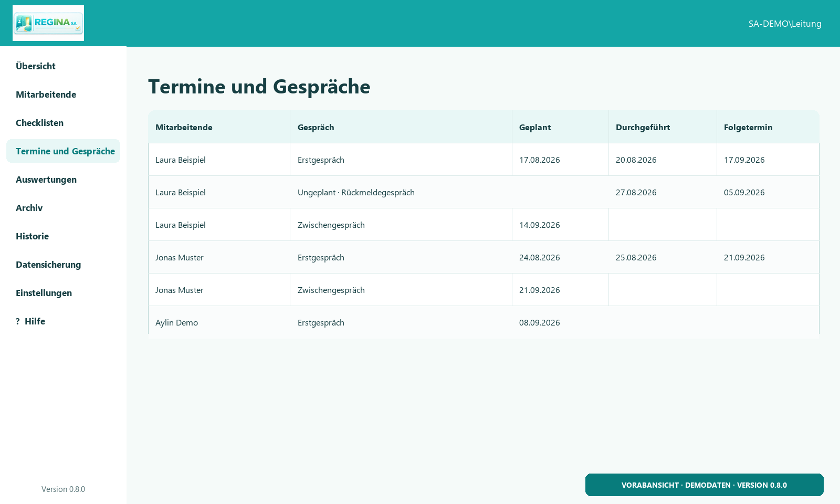Select Termine und Gespräche menu item
The image size is (840, 504).
click(x=63, y=151)
